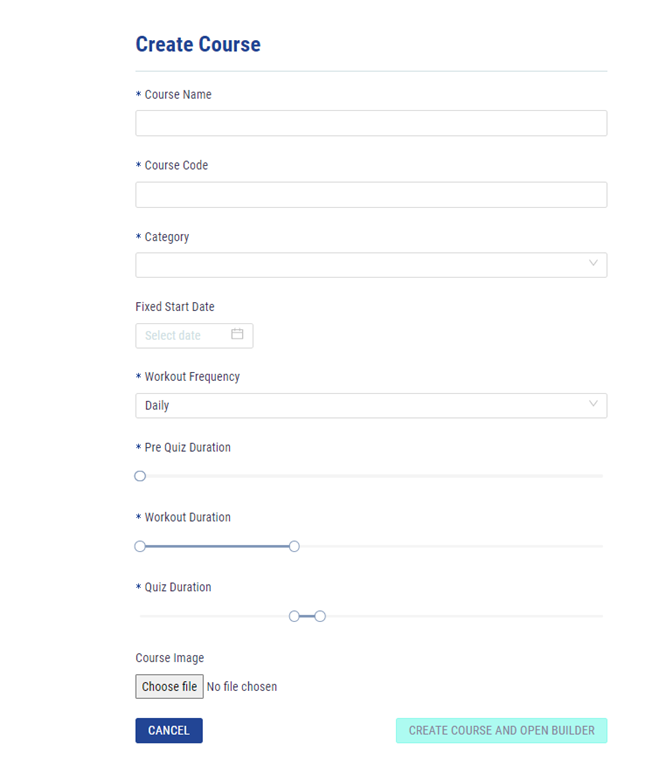The width and height of the screenshot is (666, 766).
Task: Click the Create Course heading
Action: pos(198,44)
